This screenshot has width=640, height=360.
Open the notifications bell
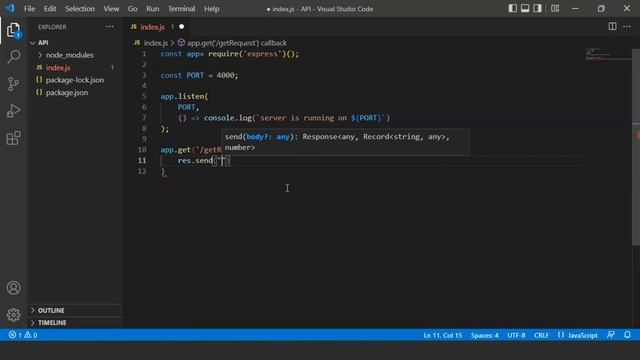tap(627, 335)
